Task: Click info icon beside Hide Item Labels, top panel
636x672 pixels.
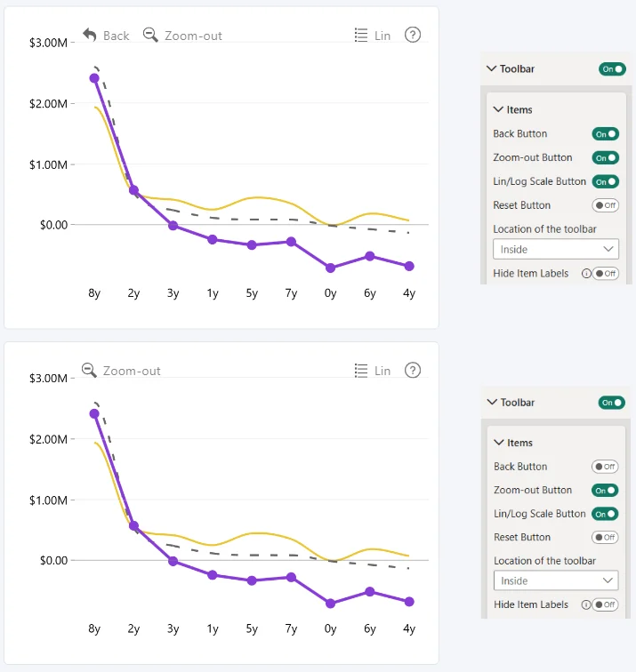Action: 586,274
